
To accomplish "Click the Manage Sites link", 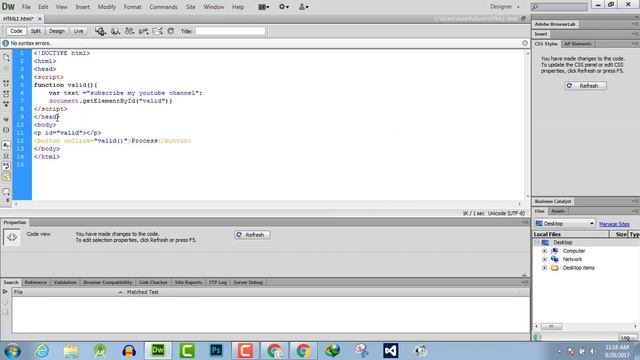I will click(614, 224).
